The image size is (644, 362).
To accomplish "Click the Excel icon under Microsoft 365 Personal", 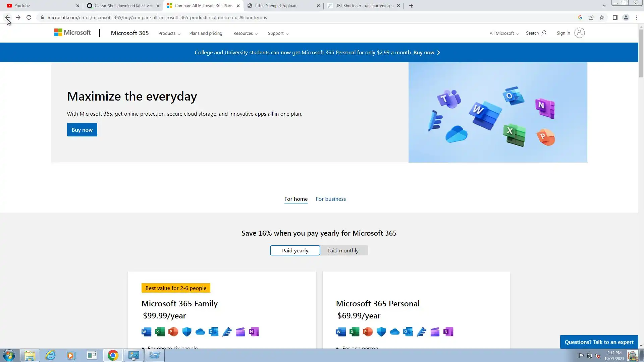I will 354,332.
